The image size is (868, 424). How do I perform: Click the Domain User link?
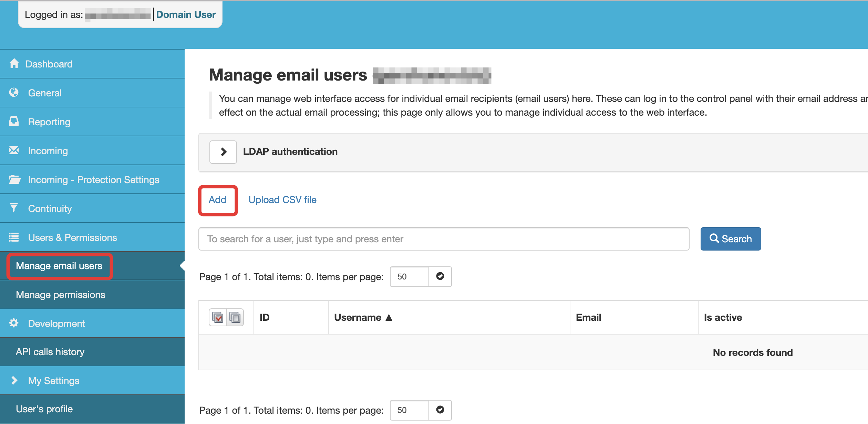pyautogui.click(x=186, y=14)
